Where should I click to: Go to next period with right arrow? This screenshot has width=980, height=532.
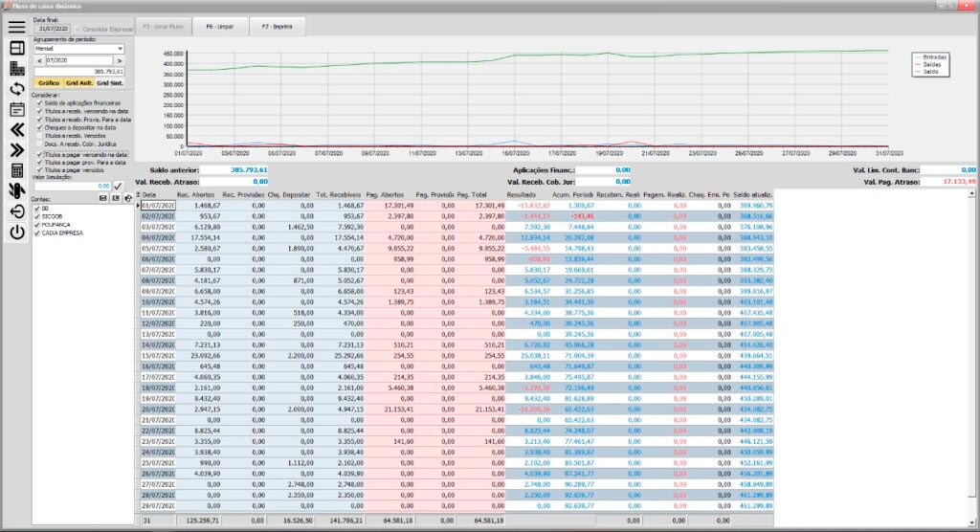pos(121,59)
